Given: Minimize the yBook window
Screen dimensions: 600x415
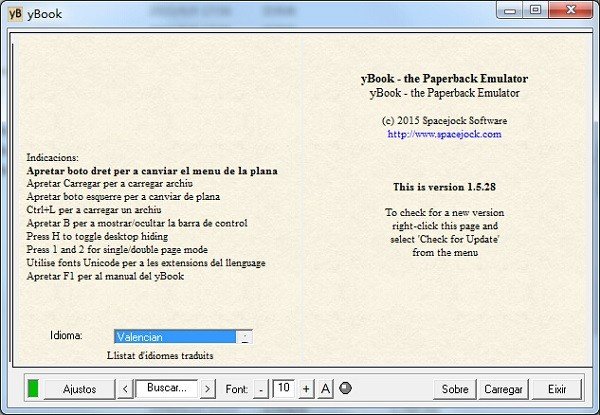Looking at the screenshot, I should coord(510,10).
